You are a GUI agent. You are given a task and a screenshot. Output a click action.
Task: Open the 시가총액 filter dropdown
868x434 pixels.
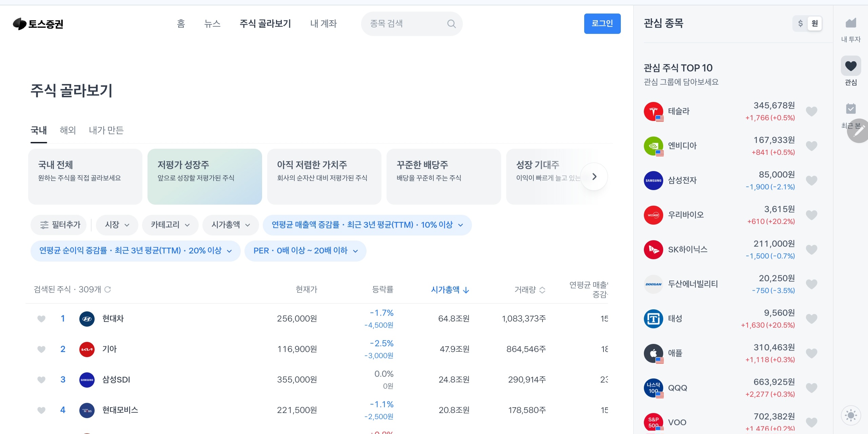point(231,225)
